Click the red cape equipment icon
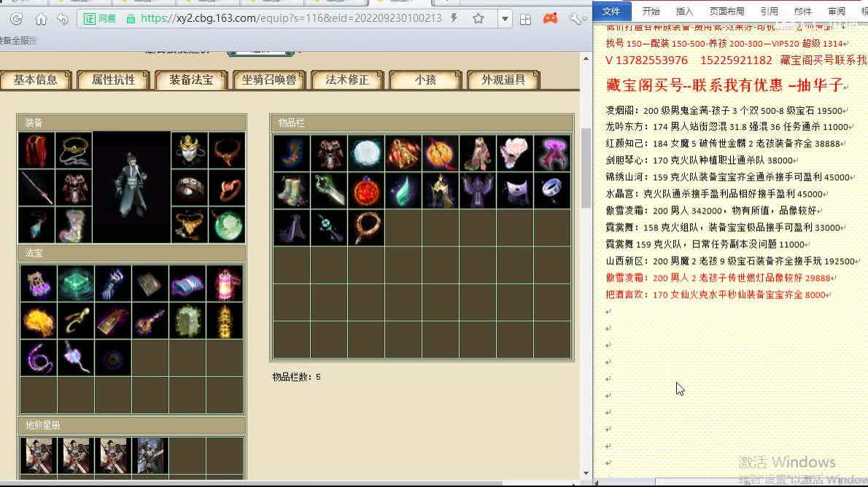This screenshot has width=868, height=487. (x=36, y=150)
